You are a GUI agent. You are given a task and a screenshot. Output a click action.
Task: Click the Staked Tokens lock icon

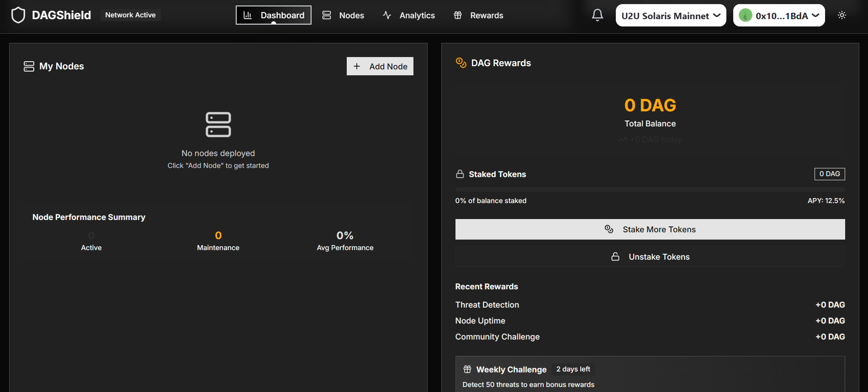[460, 174]
